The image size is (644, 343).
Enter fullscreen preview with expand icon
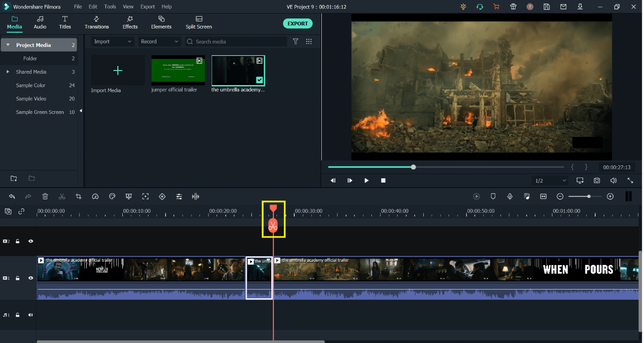click(630, 180)
